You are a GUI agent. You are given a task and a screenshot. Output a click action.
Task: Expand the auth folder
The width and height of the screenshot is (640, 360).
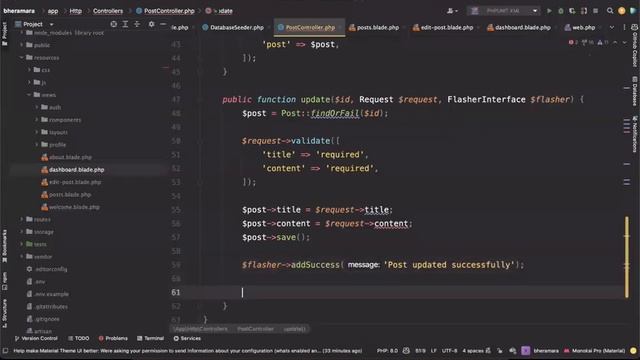tap(37, 107)
